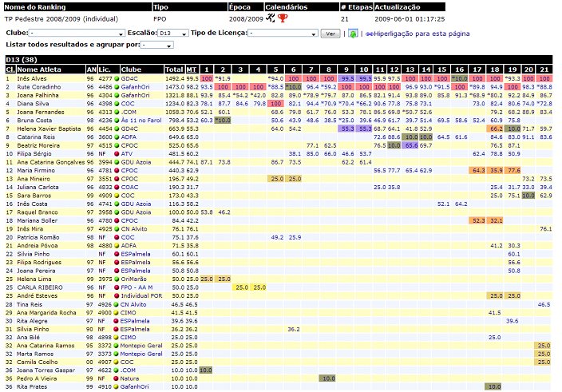Image resolution: width=562 pixels, height=392 pixels.
Task: Click red license dot for Pedro A Vieira
Action: [x=116, y=378]
